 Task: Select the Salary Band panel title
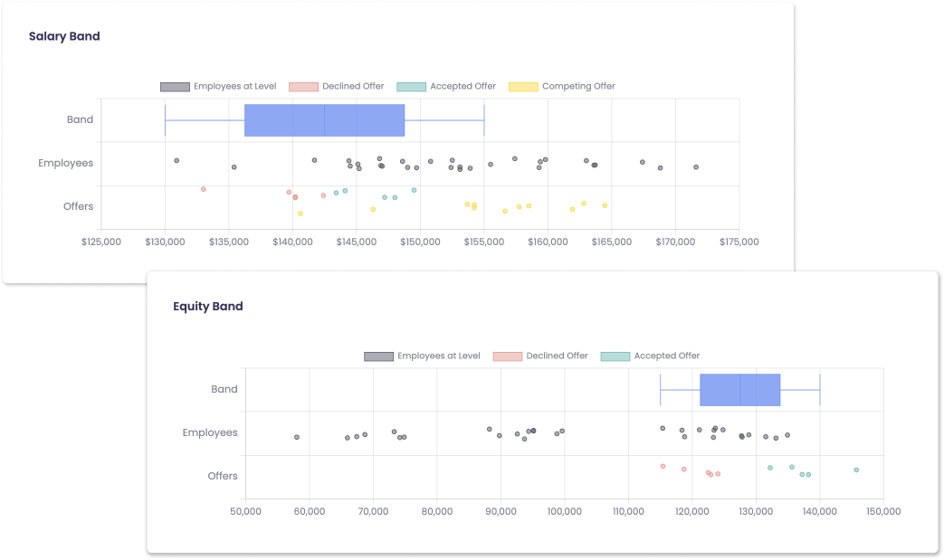(x=64, y=36)
